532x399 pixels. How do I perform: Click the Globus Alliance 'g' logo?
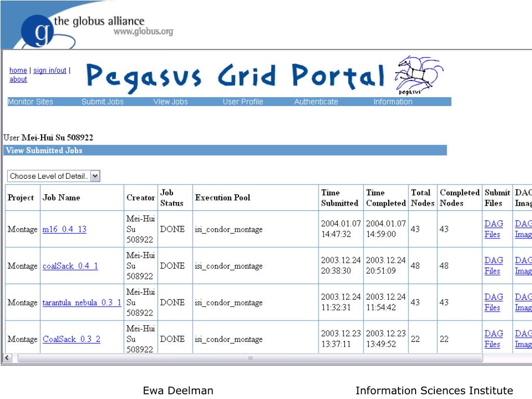coord(37,31)
